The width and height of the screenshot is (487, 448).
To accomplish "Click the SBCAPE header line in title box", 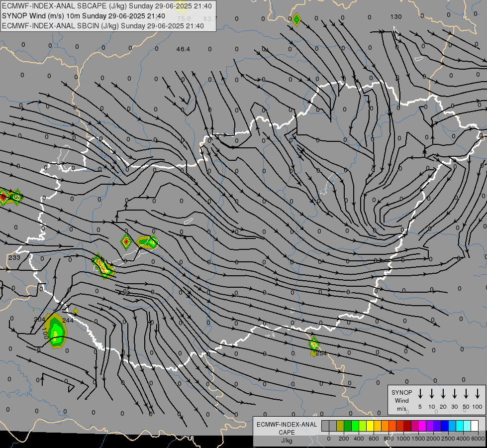I will click(107, 6).
